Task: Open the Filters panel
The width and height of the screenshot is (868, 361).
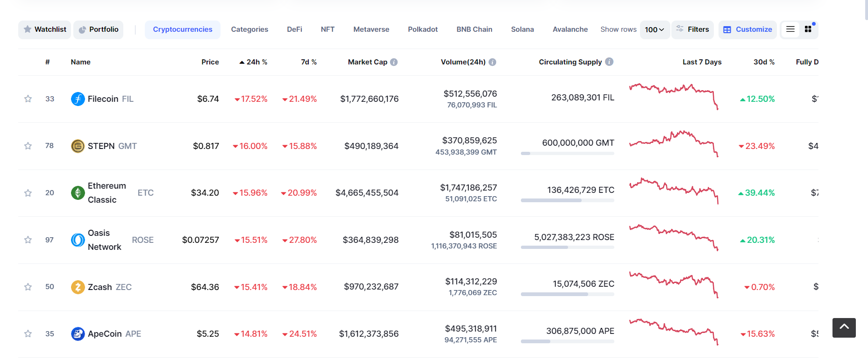Action: 692,29
